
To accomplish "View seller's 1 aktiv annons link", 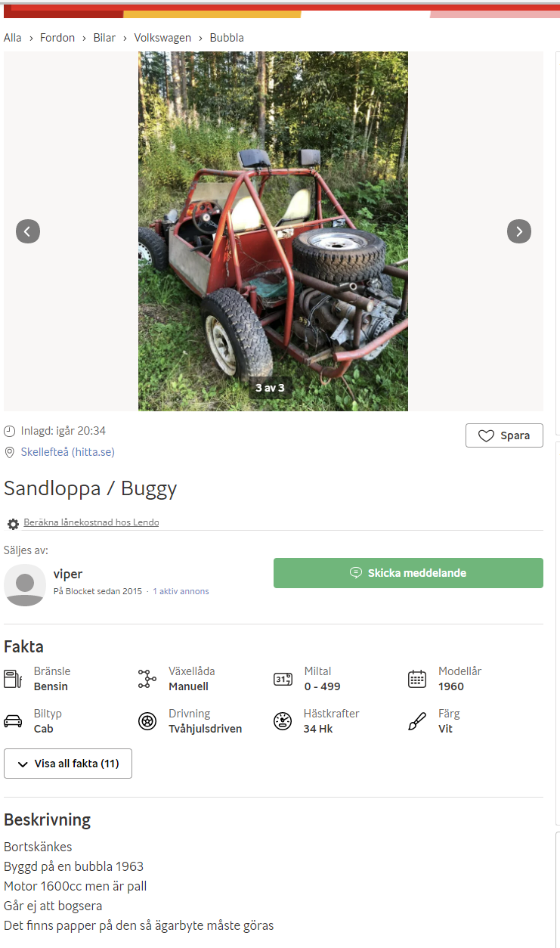I will point(181,591).
